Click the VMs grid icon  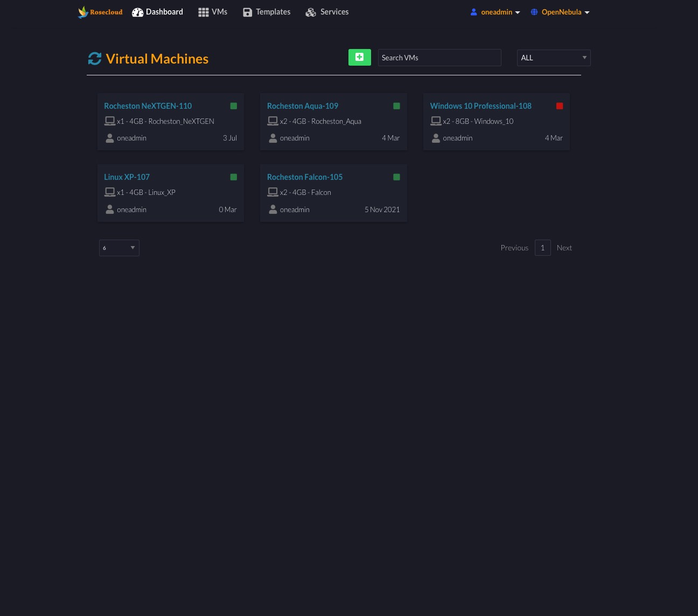pyautogui.click(x=203, y=12)
